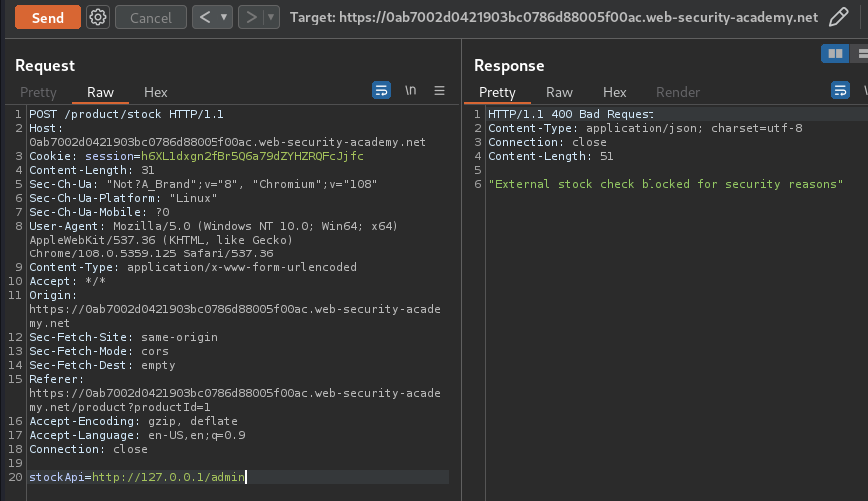Click the Target URL text
Image resolution: width=868 pixels, height=501 pixels.
pos(554,17)
